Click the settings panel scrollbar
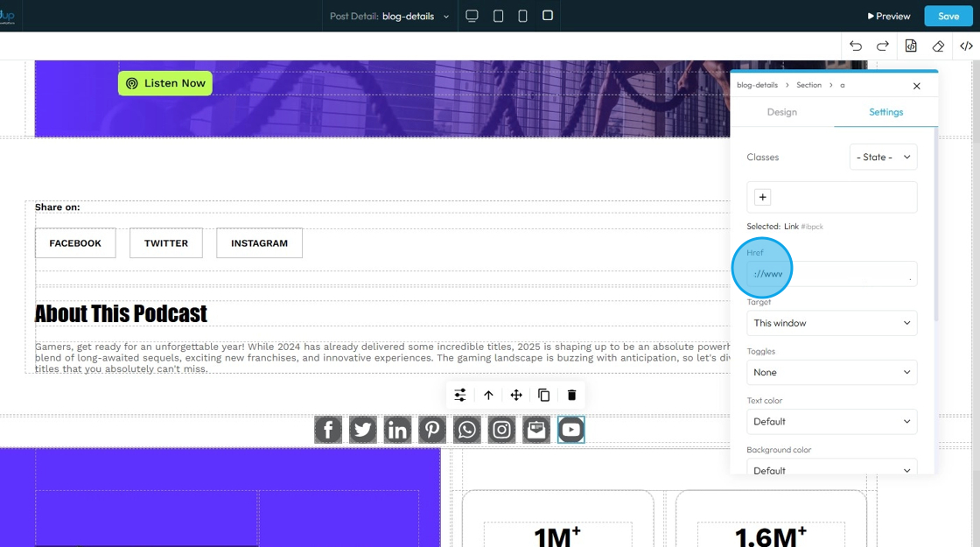 point(936,225)
